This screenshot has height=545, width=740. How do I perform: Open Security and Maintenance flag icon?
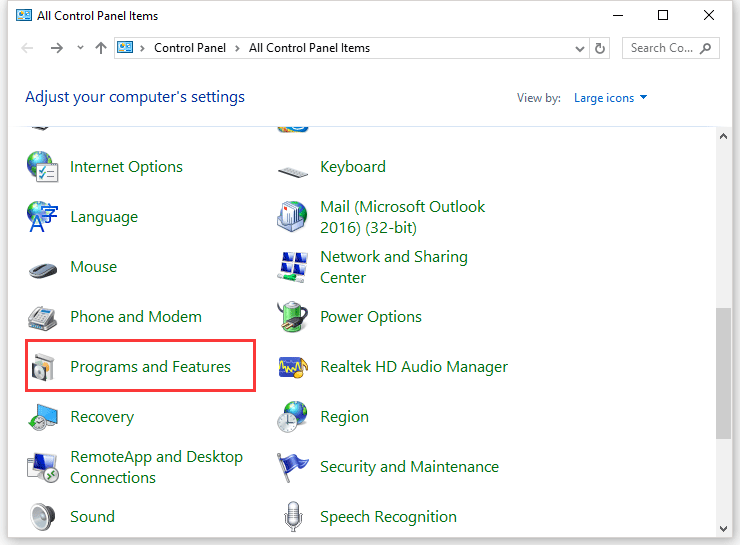coord(293,467)
